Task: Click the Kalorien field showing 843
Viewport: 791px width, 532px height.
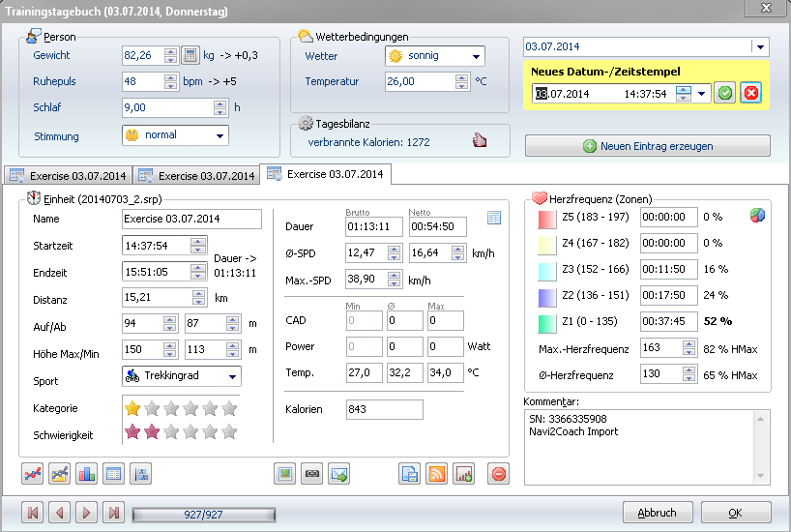Action: [385, 409]
